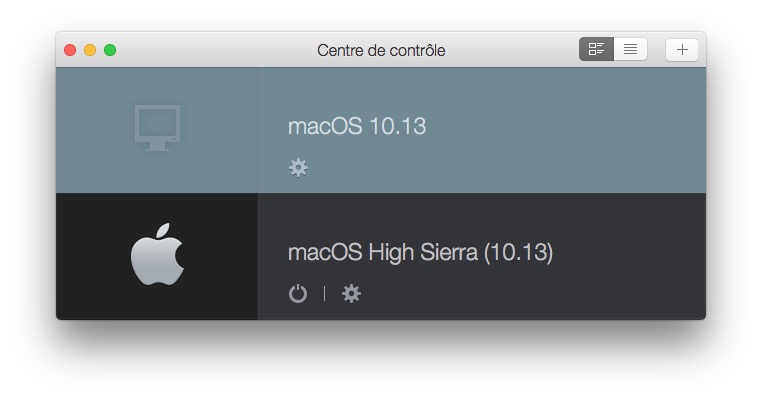Close the Centre de contrôle window

(70, 50)
